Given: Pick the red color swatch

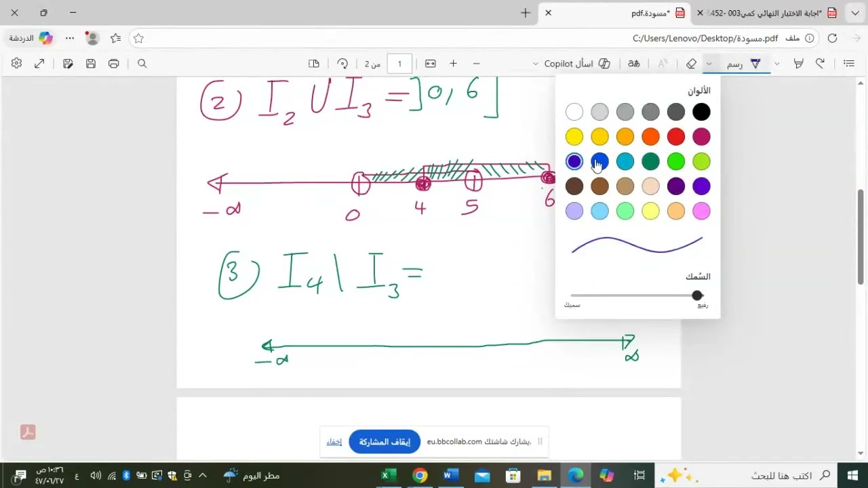Looking at the screenshot, I should 676,137.
